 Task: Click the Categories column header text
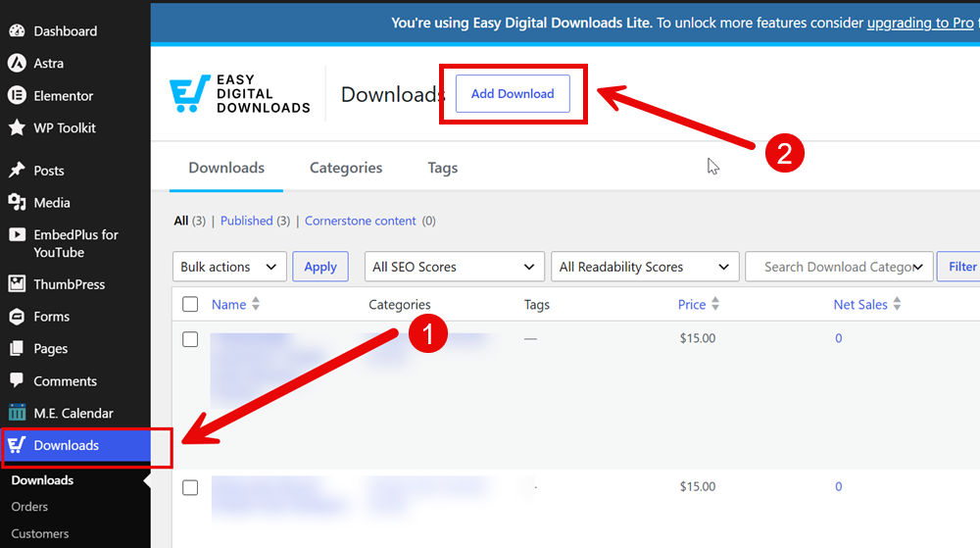[x=400, y=304]
